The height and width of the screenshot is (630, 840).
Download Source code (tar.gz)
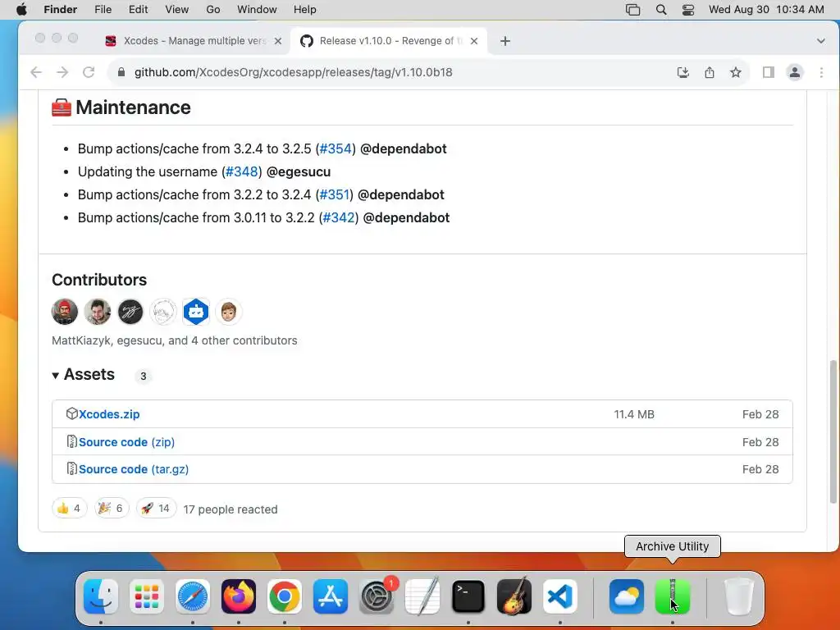pyautogui.click(x=134, y=469)
